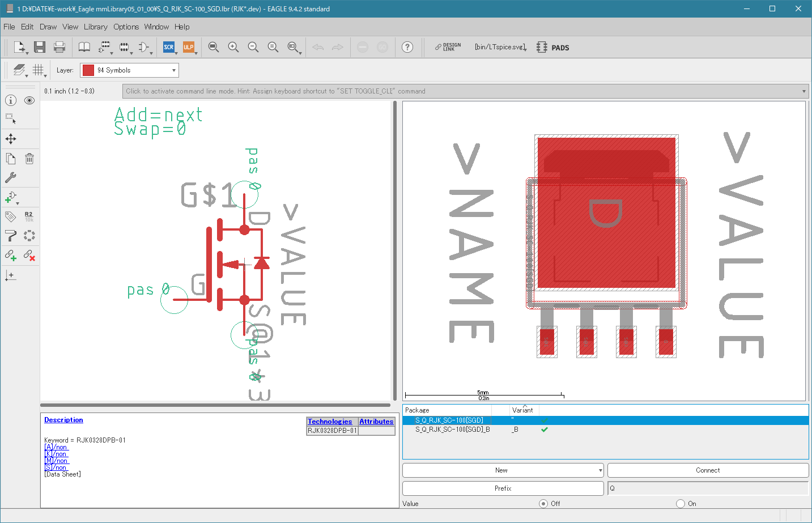Open the Description link
The height and width of the screenshot is (523, 812).
click(x=63, y=420)
